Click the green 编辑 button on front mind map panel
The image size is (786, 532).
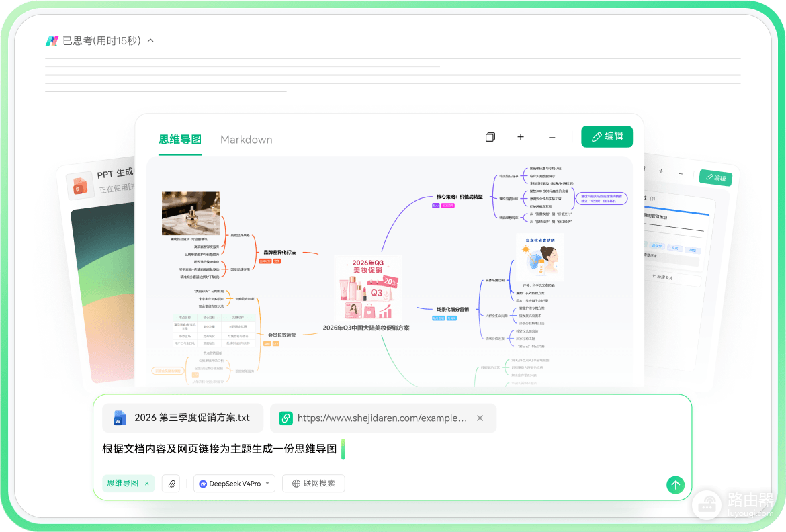click(607, 136)
